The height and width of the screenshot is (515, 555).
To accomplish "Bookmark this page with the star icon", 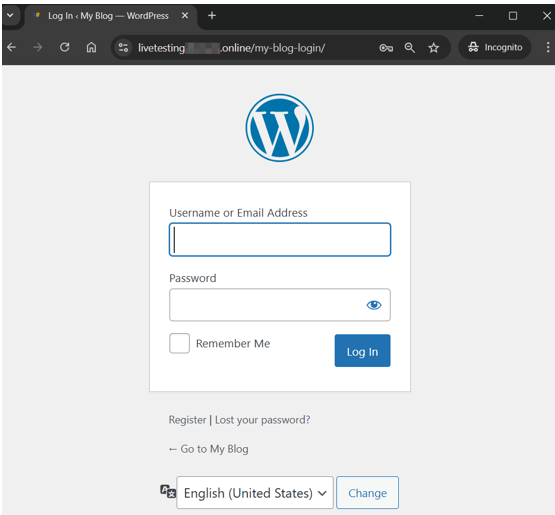I will pyautogui.click(x=434, y=48).
